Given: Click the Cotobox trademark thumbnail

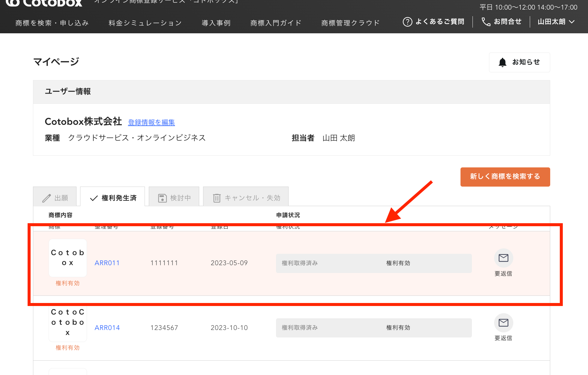Looking at the screenshot, I should pos(68,258).
